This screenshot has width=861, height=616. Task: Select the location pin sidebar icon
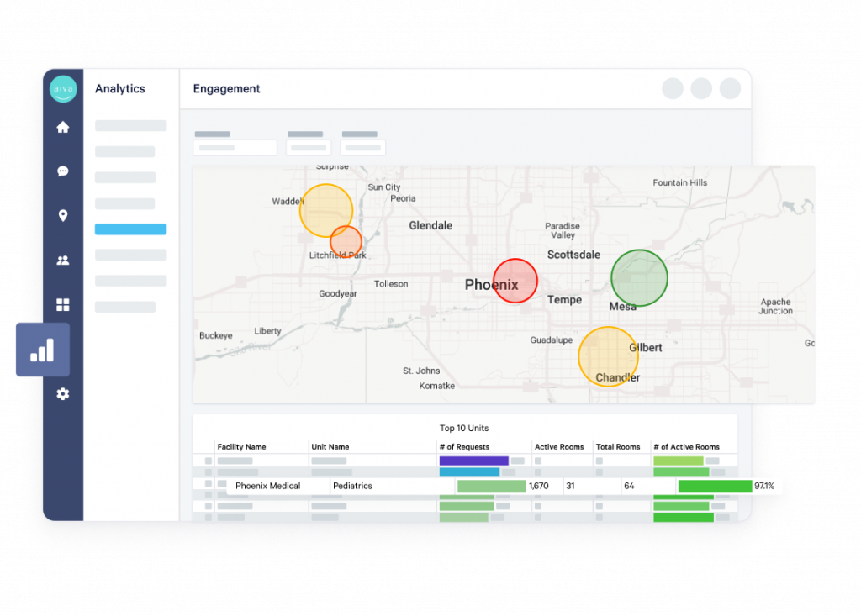[62, 215]
